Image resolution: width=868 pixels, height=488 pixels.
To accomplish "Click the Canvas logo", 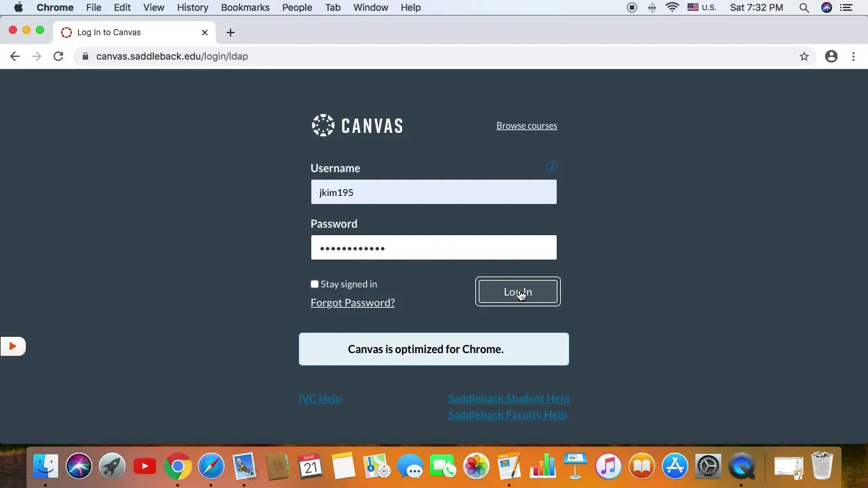I will pyautogui.click(x=357, y=125).
